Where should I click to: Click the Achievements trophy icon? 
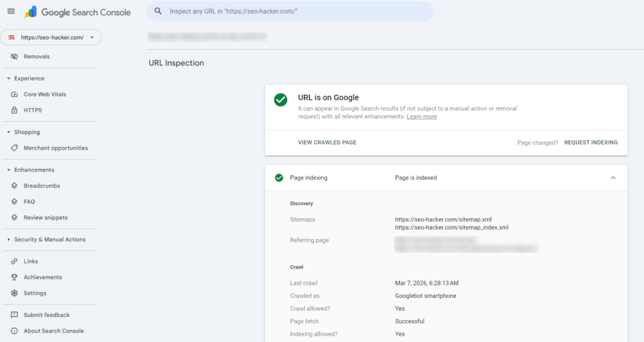click(x=14, y=277)
